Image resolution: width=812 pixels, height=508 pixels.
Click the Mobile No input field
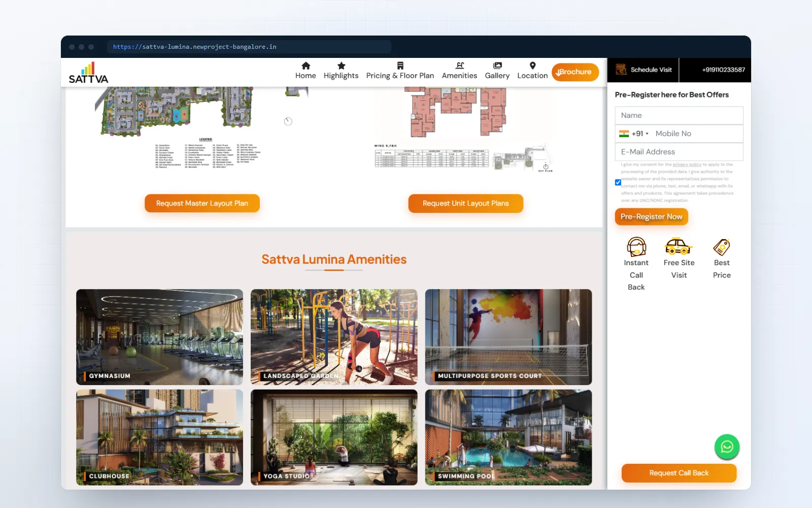696,134
